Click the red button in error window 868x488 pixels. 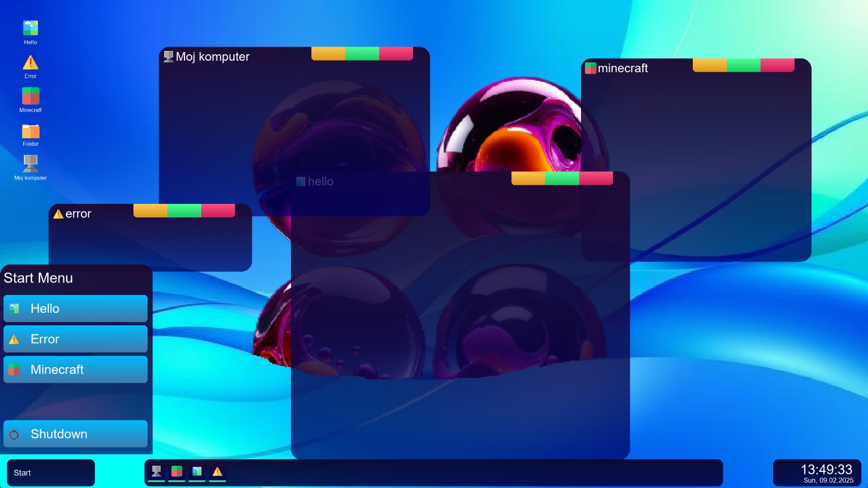218,211
